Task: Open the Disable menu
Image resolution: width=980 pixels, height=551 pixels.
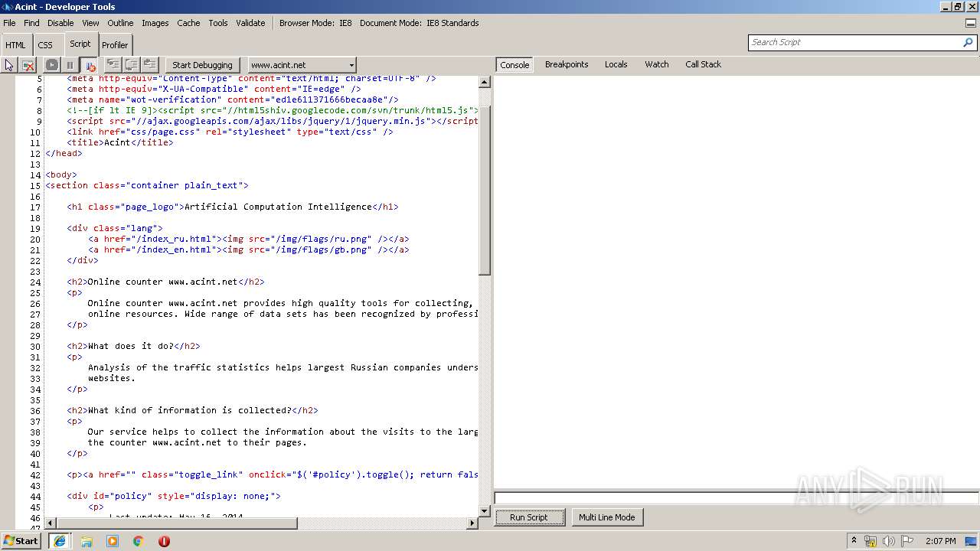Action: tap(60, 23)
